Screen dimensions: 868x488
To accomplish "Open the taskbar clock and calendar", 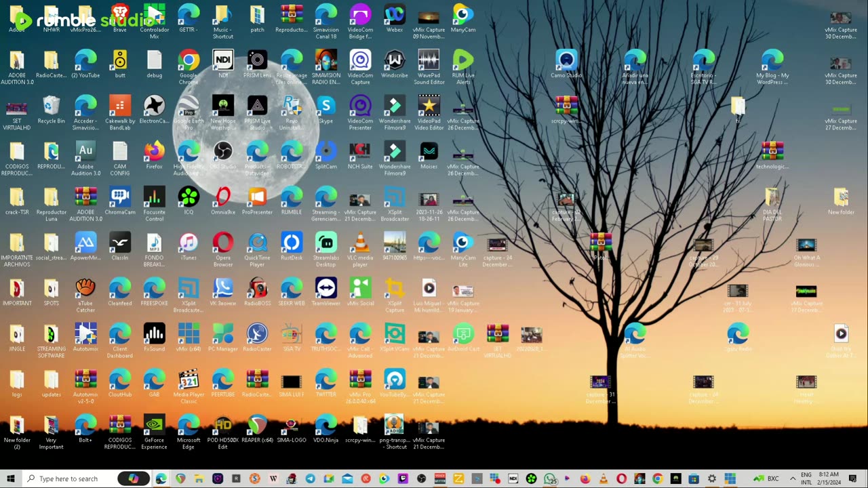I will point(830,479).
